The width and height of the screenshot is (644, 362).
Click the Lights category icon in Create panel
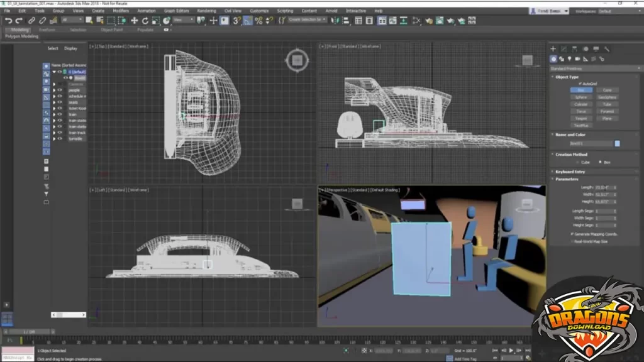click(570, 59)
